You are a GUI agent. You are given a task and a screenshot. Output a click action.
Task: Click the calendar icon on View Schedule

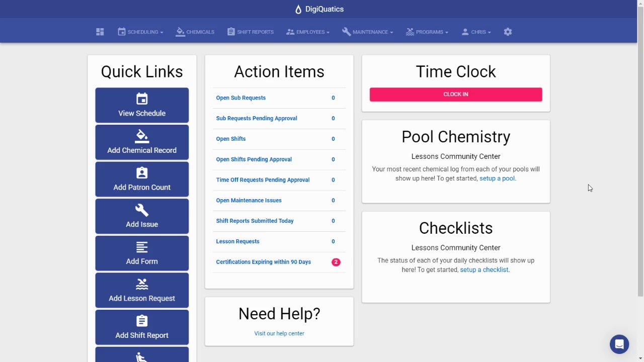142,99
